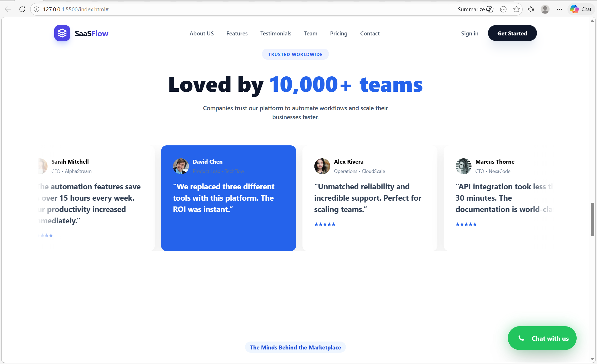Click the site information icon in address bar
The width and height of the screenshot is (597, 364).
pyautogui.click(x=37, y=9)
